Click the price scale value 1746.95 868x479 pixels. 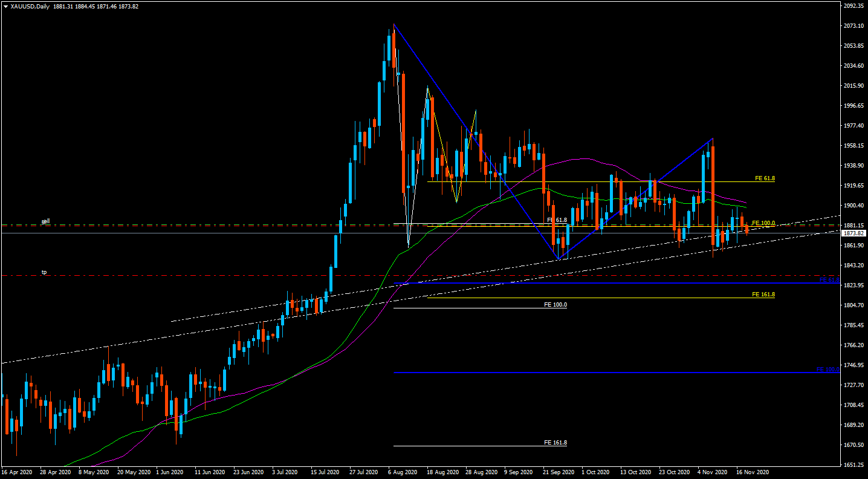854,365
